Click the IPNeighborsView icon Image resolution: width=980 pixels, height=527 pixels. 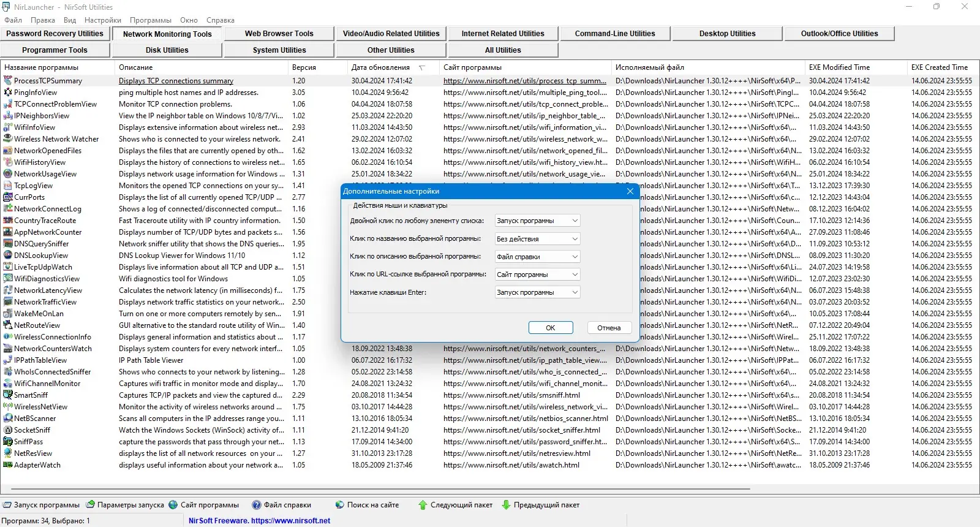(x=7, y=115)
